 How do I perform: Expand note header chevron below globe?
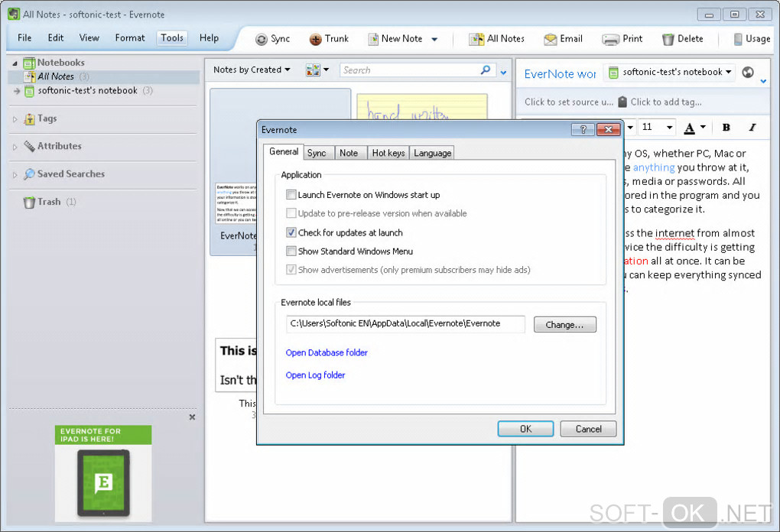763,81
